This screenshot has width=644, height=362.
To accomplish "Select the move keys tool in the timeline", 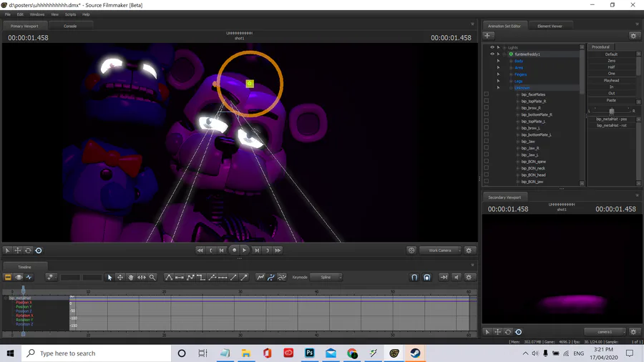I will coord(120,278).
